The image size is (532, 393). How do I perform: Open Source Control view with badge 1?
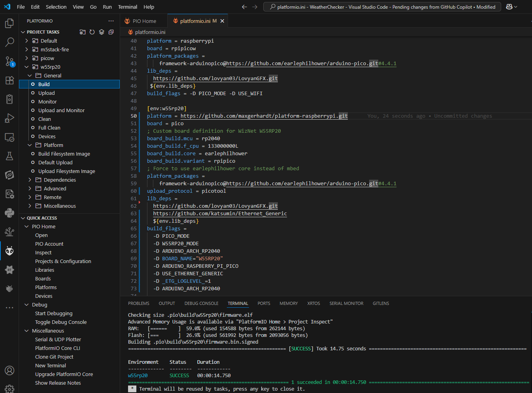pyautogui.click(x=9, y=61)
